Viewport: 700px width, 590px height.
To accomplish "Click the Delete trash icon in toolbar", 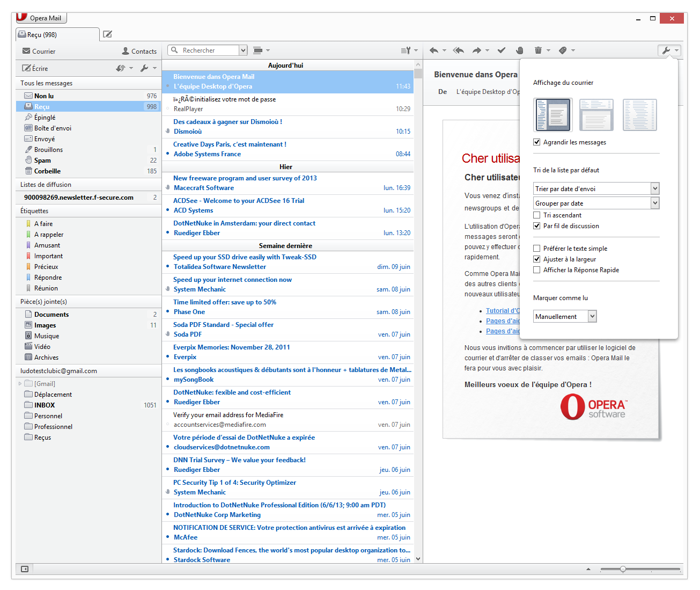I will 538,50.
